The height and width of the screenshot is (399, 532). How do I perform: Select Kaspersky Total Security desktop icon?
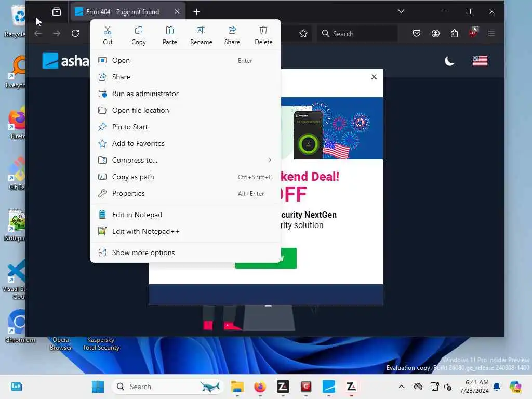(x=101, y=344)
